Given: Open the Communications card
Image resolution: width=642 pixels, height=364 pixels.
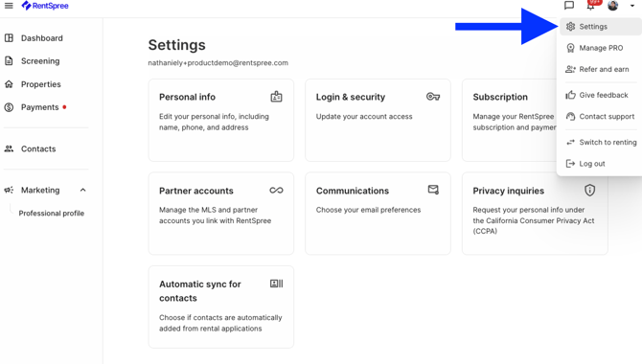Looking at the screenshot, I should tap(378, 214).
